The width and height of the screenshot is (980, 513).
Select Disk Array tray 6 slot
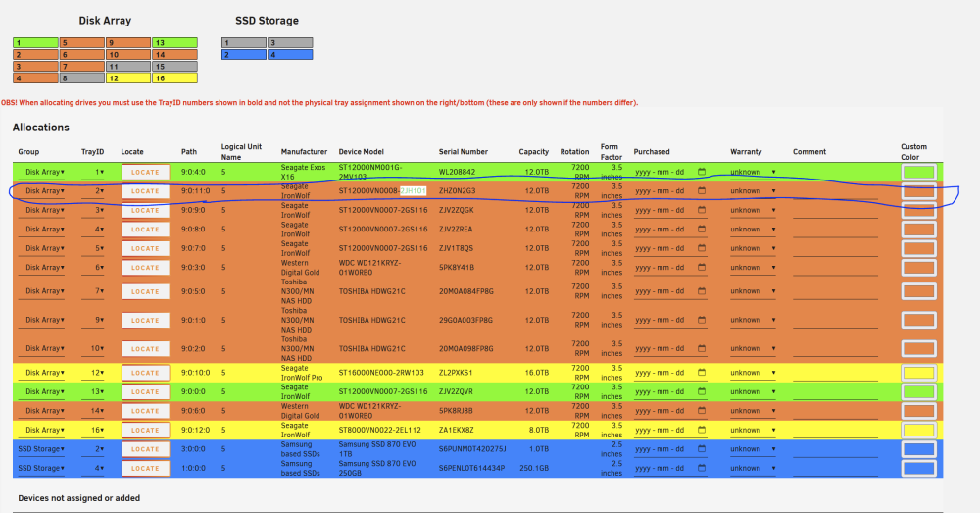pos(82,54)
